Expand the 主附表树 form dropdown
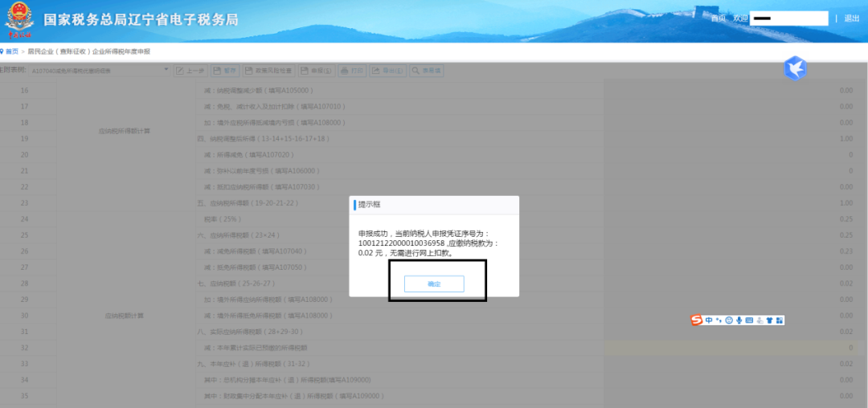Image resolution: width=868 pixels, height=408 pixels. tap(166, 71)
